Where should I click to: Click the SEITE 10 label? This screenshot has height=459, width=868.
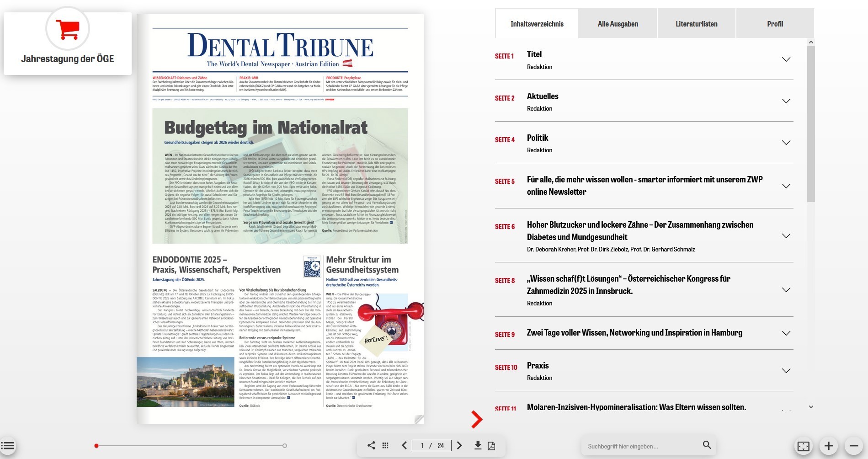[x=506, y=368]
